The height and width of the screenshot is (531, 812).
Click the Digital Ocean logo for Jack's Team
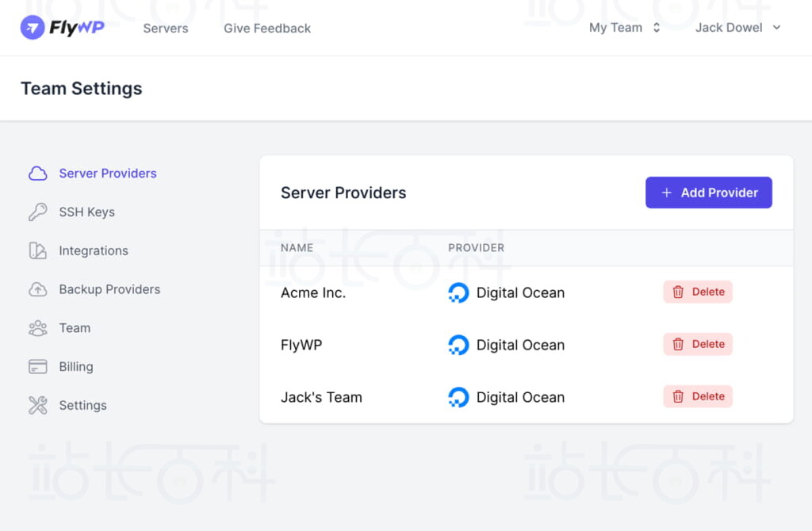pyautogui.click(x=458, y=397)
